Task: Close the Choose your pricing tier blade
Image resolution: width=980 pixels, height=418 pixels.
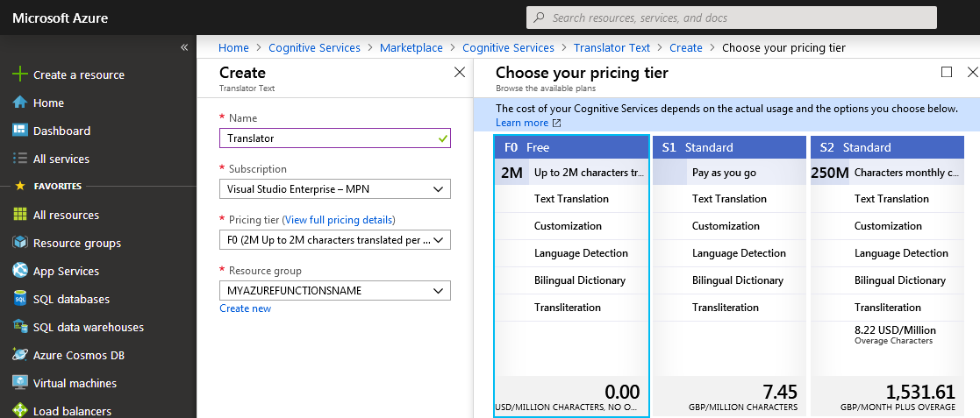Action: (x=972, y=72)
